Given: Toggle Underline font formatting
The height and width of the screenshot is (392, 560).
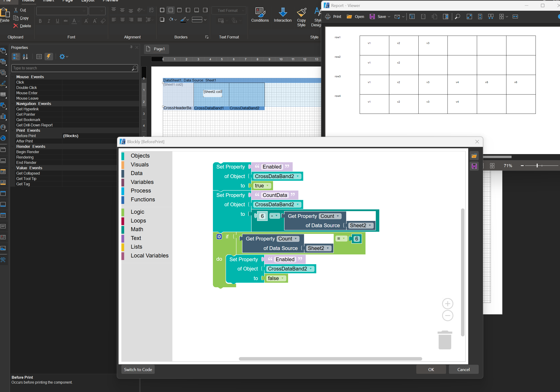Looking at the screenshot, I should point(57,21).
